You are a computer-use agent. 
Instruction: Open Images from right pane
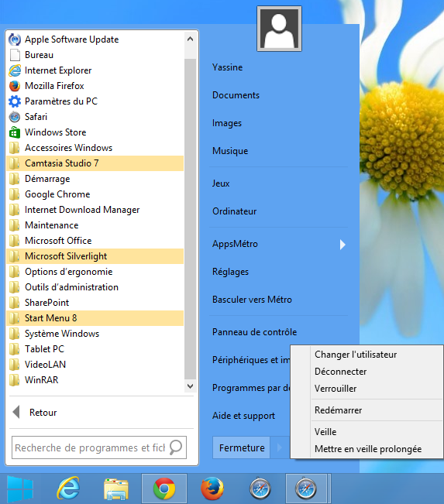click(227, 123)
